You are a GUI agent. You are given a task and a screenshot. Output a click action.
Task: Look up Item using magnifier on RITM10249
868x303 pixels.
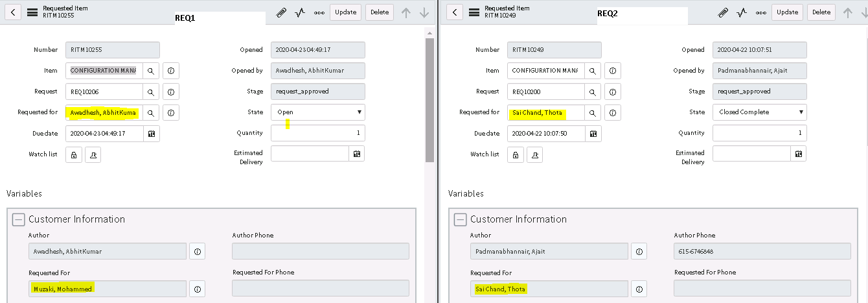tap(592, 71)
